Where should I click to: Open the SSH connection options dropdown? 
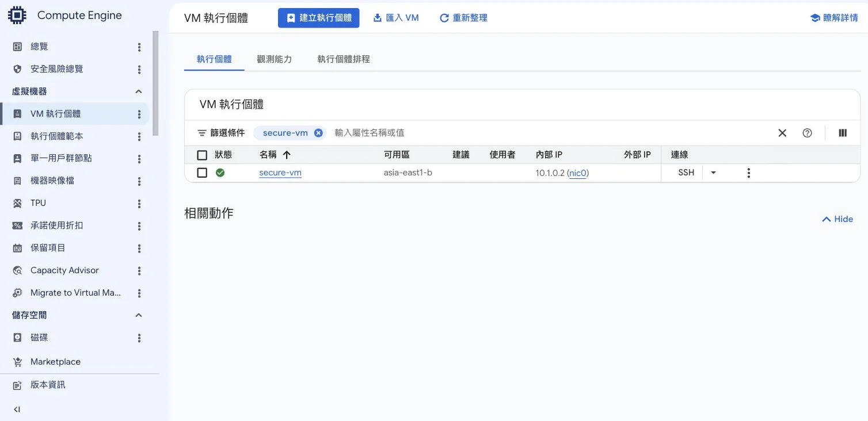pyautogui.click(x=713, y=173)
